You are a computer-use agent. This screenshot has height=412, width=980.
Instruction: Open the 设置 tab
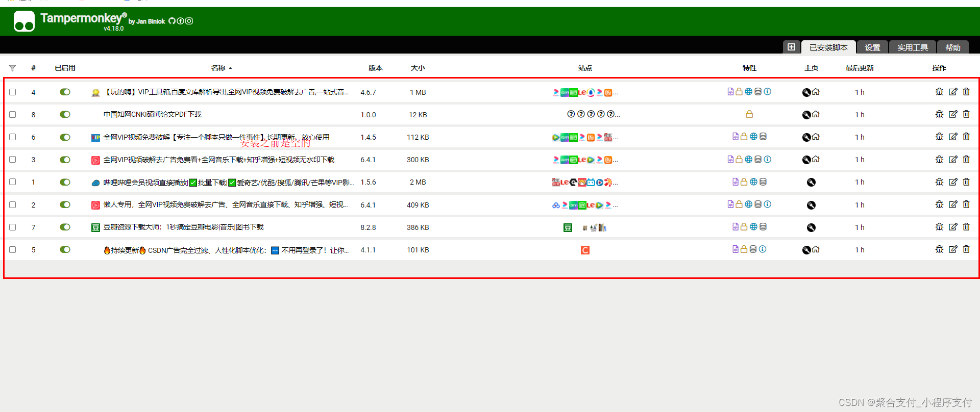coord(872,47)
